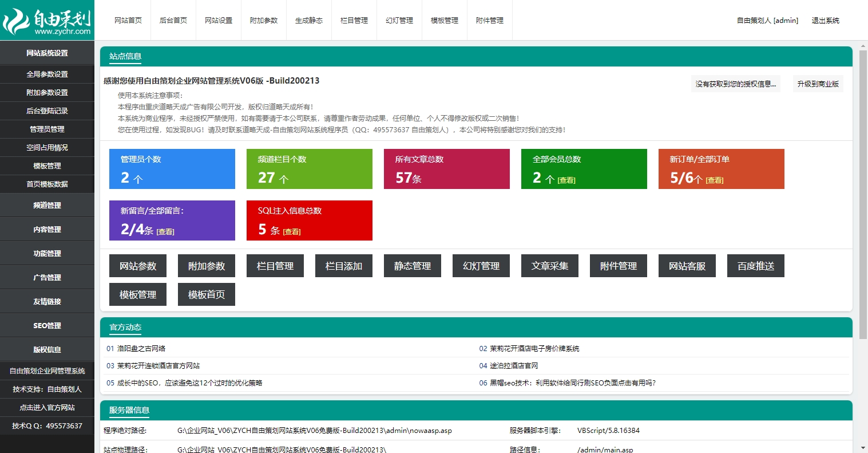Click 查看 link on the 全部会员总数 tile

tap(566, 180)
